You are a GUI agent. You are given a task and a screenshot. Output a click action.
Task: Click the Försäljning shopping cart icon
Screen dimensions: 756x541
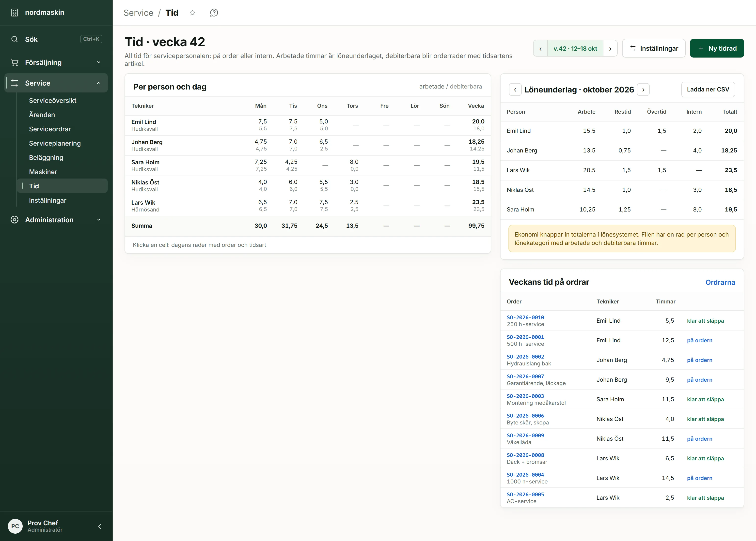click(x=14, y=62)
